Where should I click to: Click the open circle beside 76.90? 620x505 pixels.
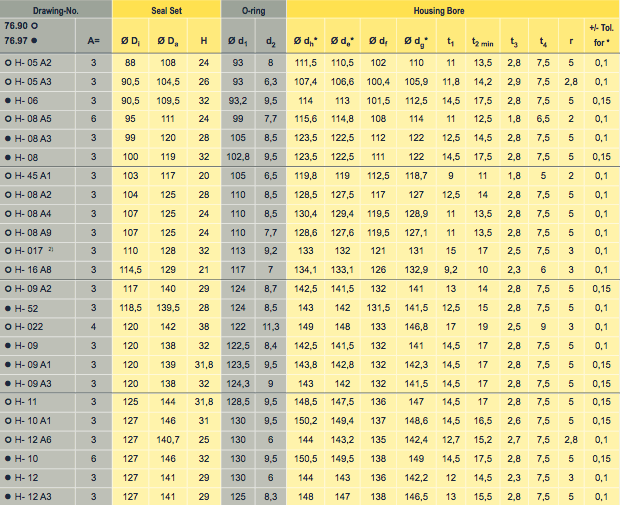coord(35,27)
